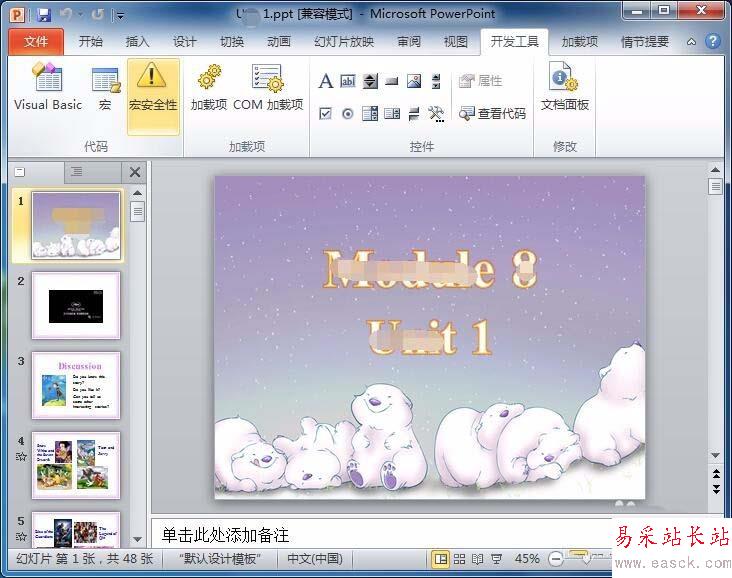Open the 文档面板 document panel
This screenshot has width=732, height=578.
point(565,88)
